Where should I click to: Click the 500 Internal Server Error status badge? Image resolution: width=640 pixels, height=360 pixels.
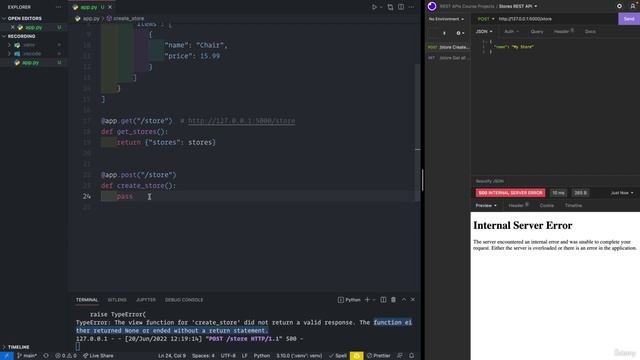click(x=510, y=193)
